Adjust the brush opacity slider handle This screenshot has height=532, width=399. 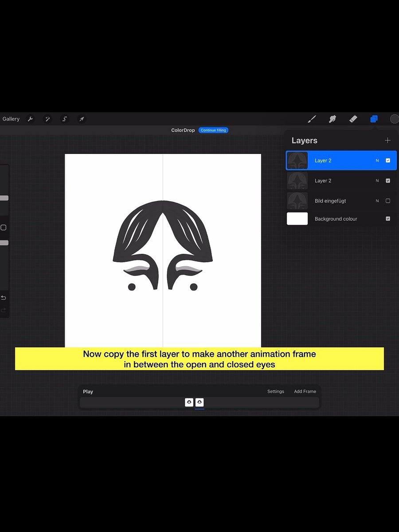pos(4,243)
